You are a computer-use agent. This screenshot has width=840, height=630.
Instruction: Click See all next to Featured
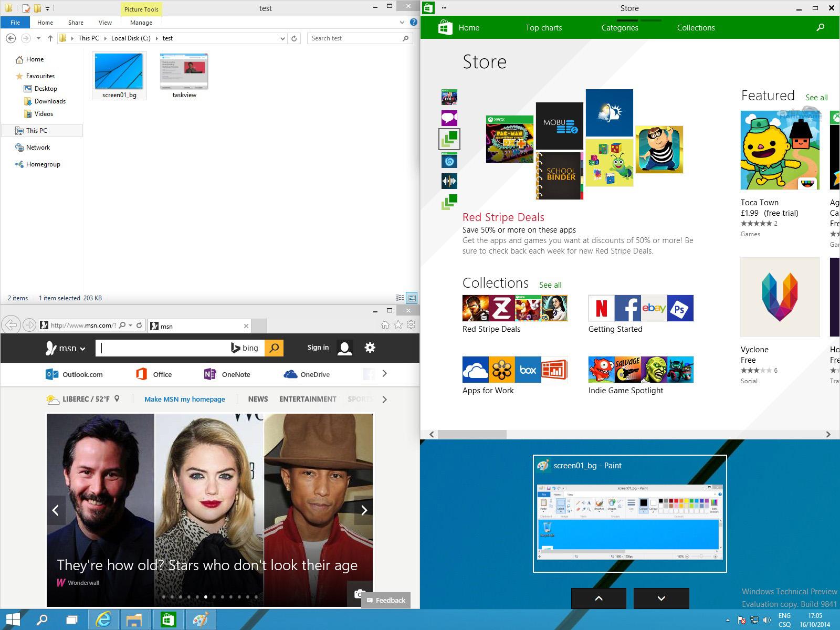pos(816,97)
